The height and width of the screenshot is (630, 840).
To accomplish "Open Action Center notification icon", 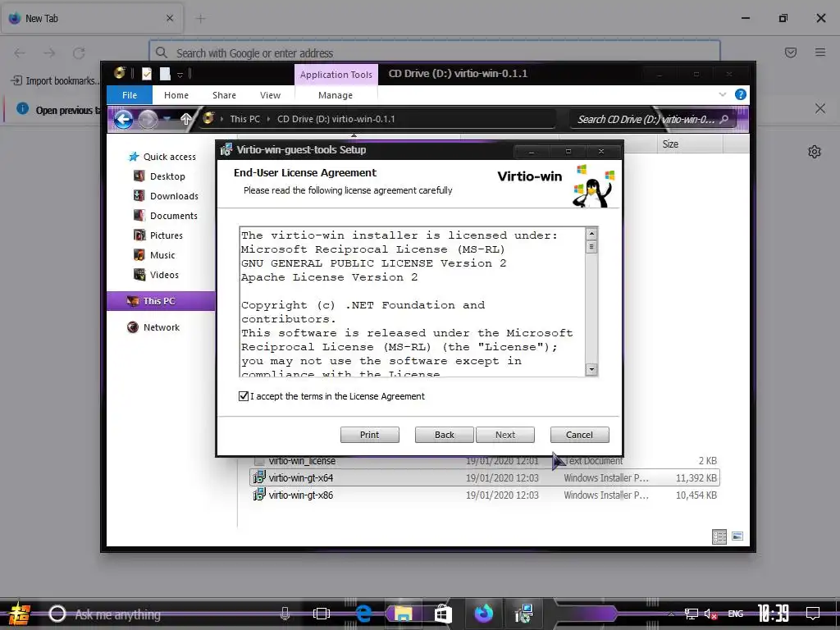I will click(x=813, y=614).
